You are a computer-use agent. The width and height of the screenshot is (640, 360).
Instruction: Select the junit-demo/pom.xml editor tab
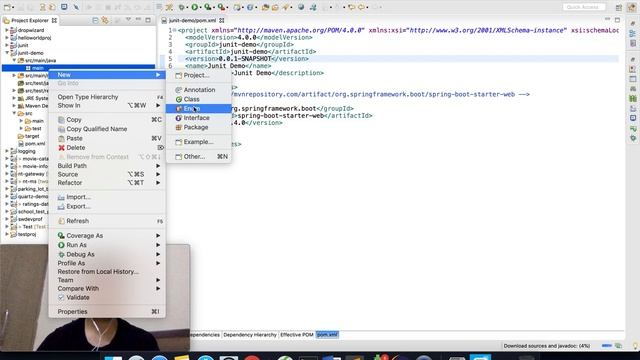pyautogui.click(x=192, y=20)
